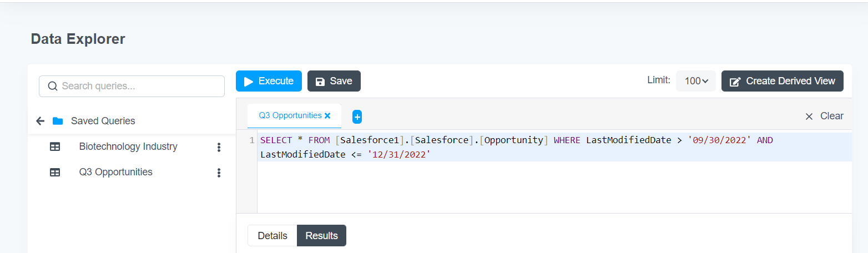Open three-dot menu for Q3 Opportunities query
The image size is (868, 253).
click(219, 173)
